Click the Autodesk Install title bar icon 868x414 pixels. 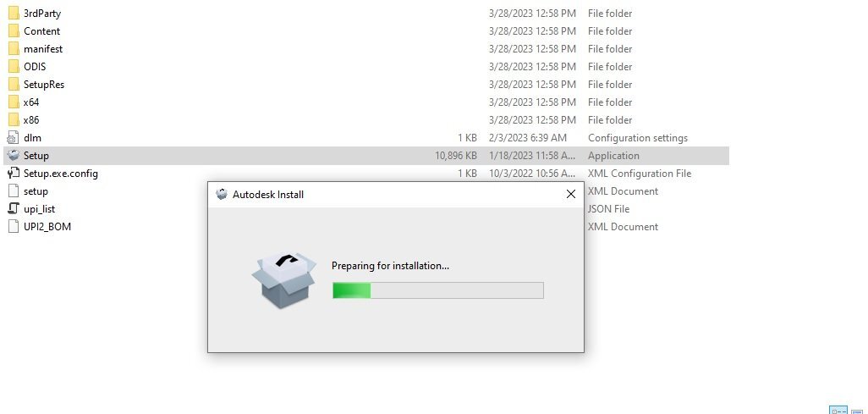point(222,194)
